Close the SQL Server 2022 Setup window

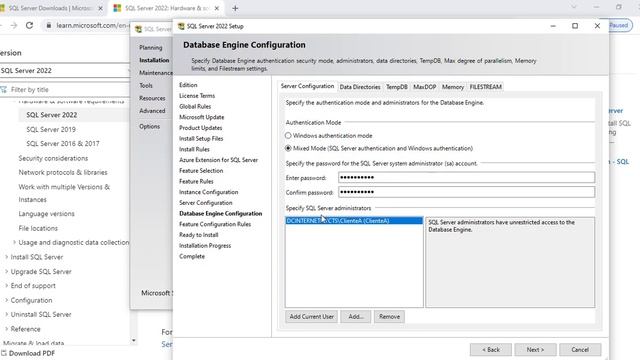[597, 26]
